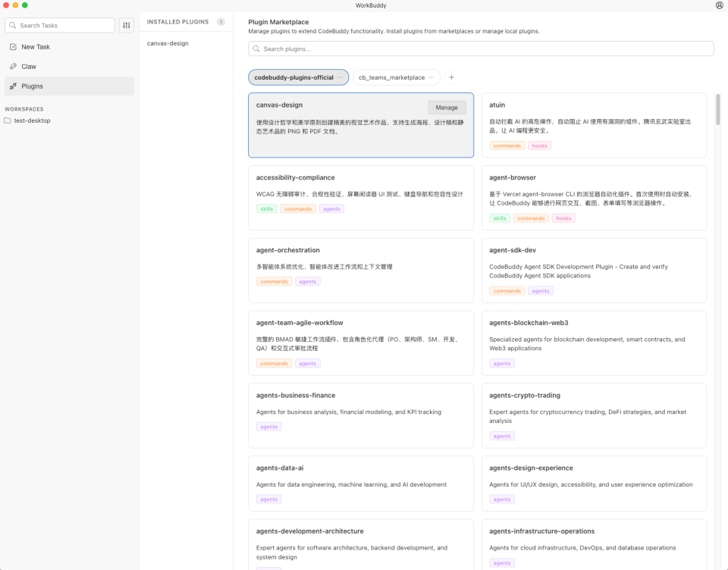
Task: Select the agents-blockchain-web3 plugin card
Action: point(593,343)
